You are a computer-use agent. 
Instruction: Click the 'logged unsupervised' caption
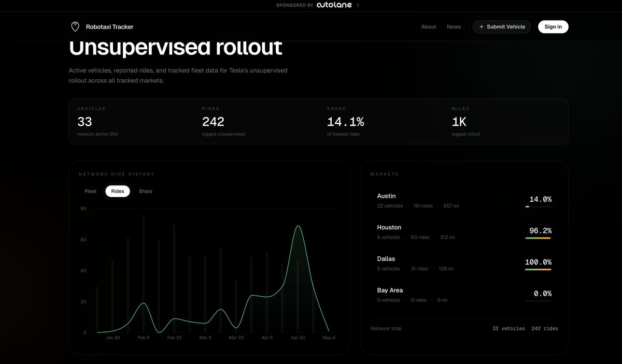(223, 134)
